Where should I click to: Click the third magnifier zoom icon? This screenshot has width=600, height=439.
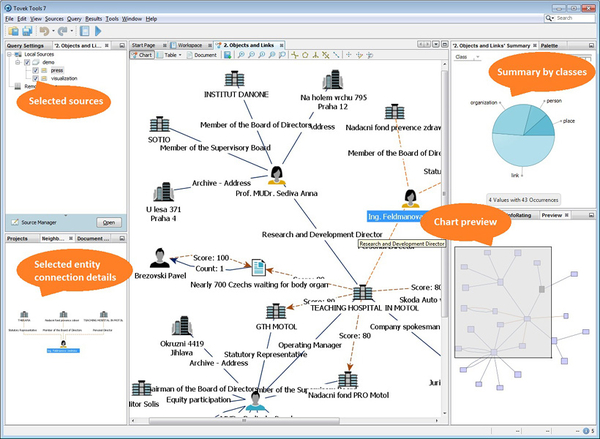coord(262,55)
